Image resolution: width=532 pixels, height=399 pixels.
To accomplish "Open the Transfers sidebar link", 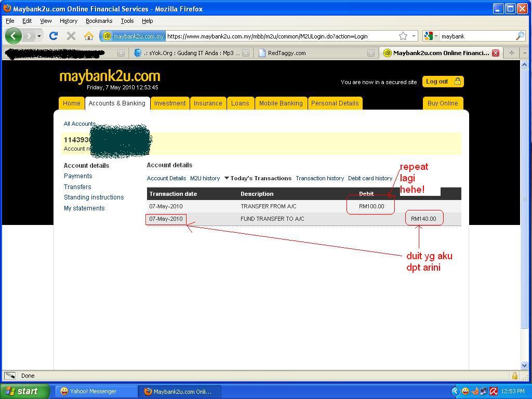I will pos(77,187).
